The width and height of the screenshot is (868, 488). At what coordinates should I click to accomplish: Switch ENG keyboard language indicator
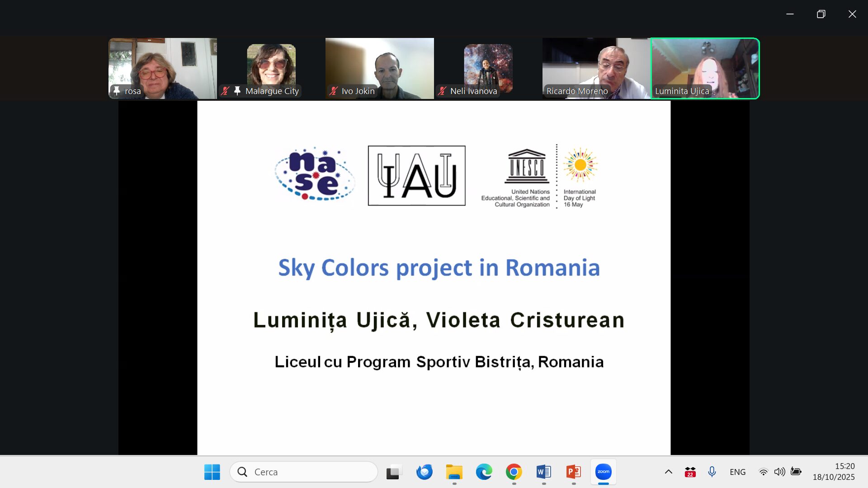(737, 472)
